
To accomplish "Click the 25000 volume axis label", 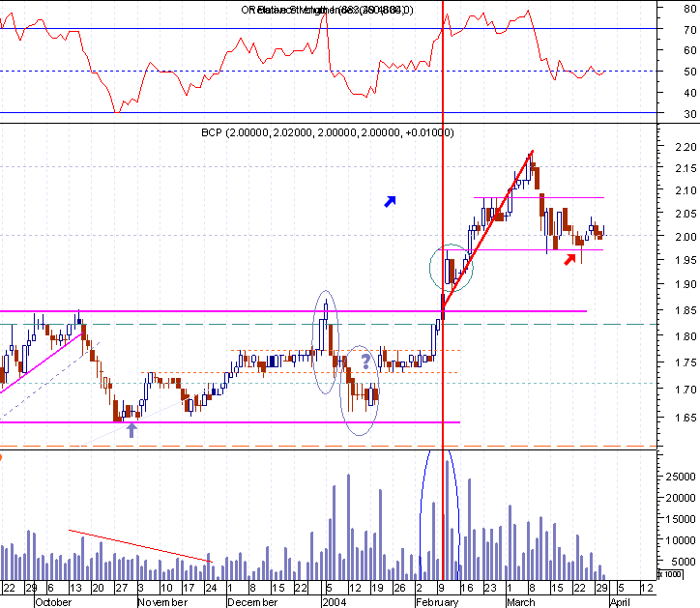I will click(681, 477).
